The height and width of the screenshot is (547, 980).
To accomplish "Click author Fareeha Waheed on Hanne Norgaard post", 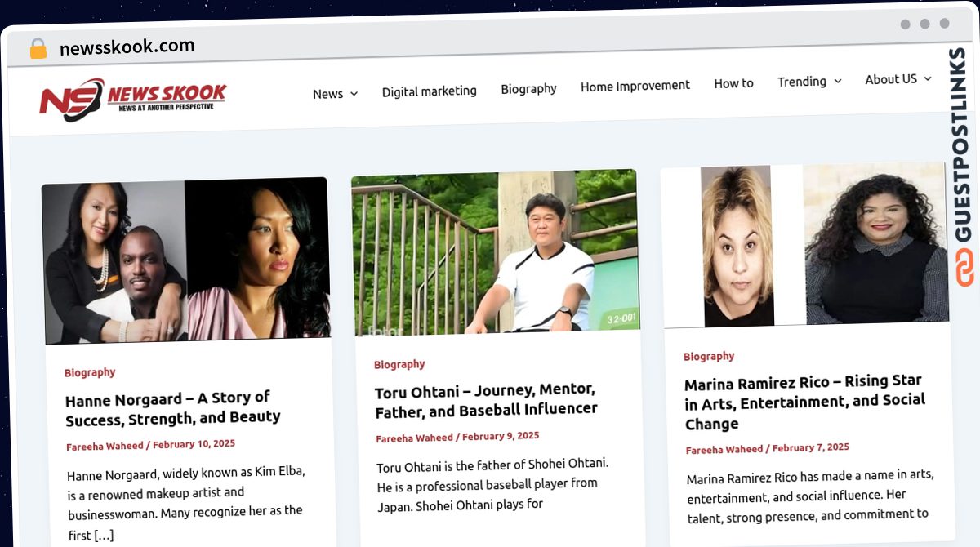I will pos(105,446).
